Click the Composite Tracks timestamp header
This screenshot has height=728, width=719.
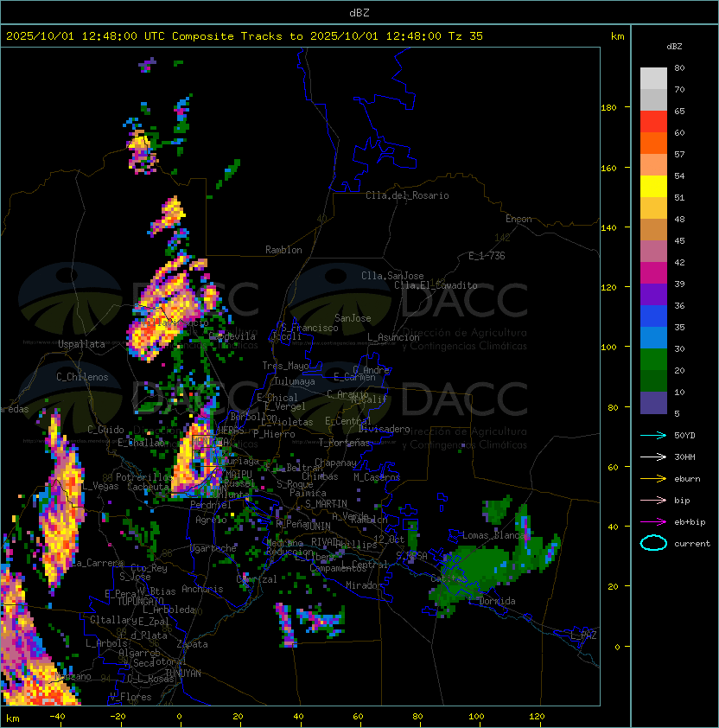pos(245,36)
